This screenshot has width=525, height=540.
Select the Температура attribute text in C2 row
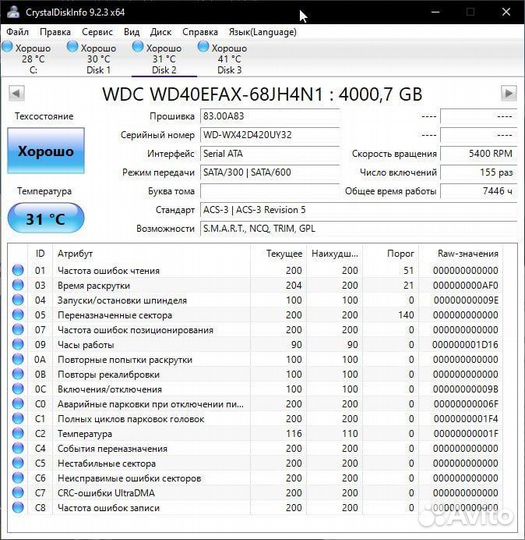click(x=85, y=434)
